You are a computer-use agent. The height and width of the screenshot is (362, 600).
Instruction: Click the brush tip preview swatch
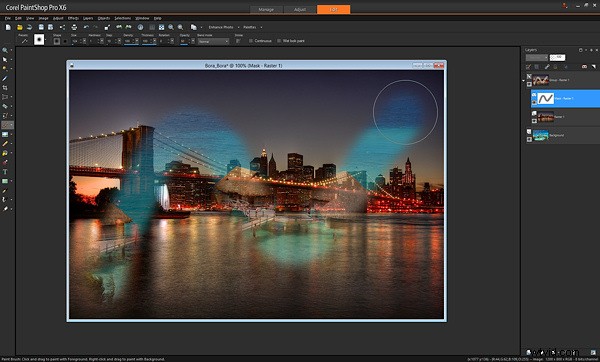[x=39, y=40]
